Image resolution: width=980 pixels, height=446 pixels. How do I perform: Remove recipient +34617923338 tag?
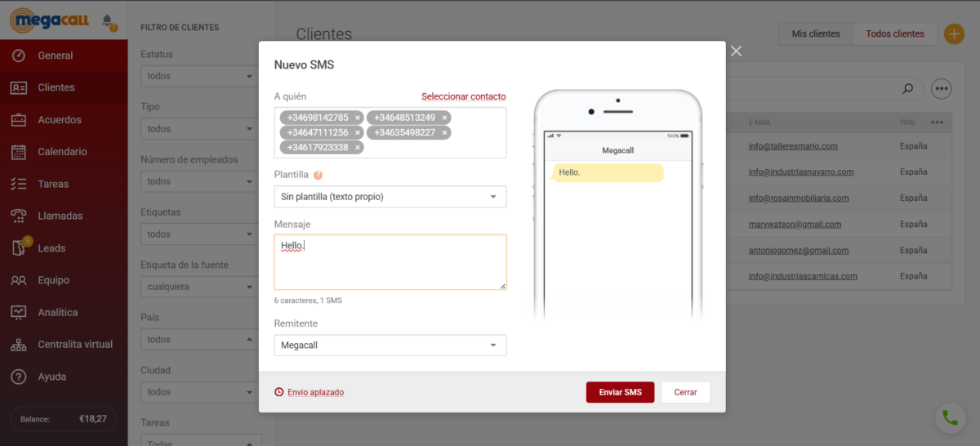pos(358,148)
